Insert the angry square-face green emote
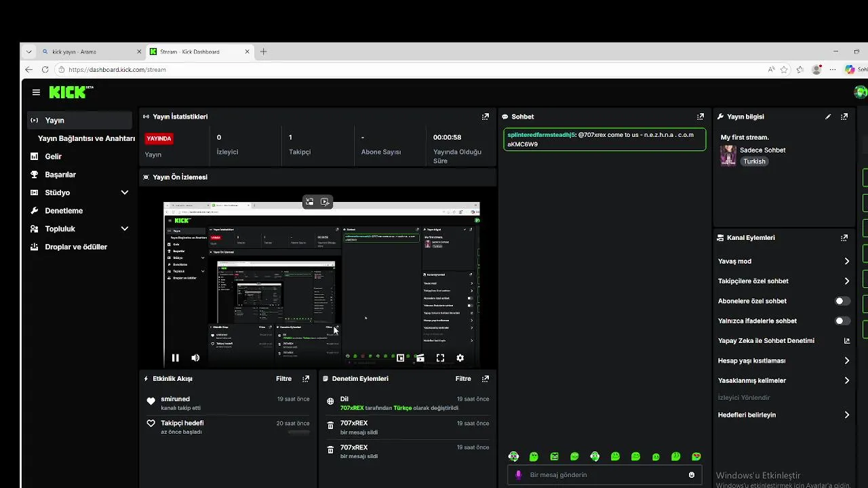 tap(554, 457)
